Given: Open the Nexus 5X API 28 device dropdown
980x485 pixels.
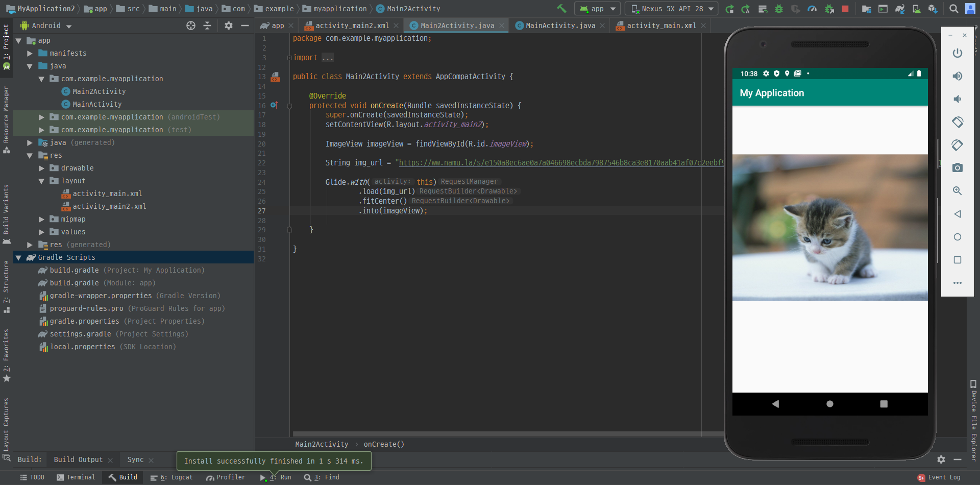Looking at the screenshot, I should (x=672, y=9).
